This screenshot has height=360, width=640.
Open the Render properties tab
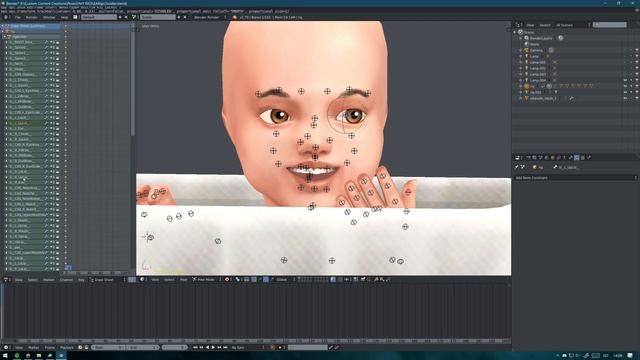pos(528,158)
